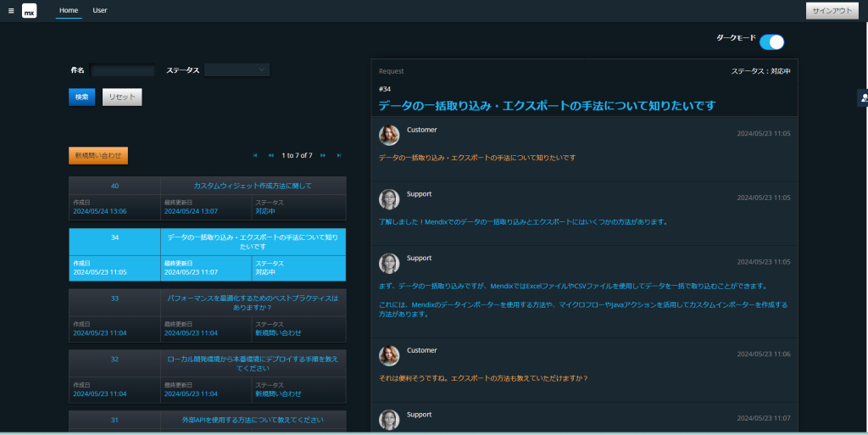Open the hamburger navigation menu
The height and width of the screenshot is (435, 868).
11,11
